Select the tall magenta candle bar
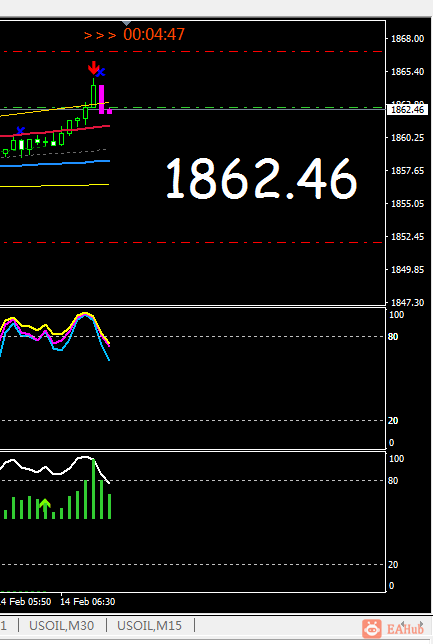433x644 pixels. pos(101,99)
